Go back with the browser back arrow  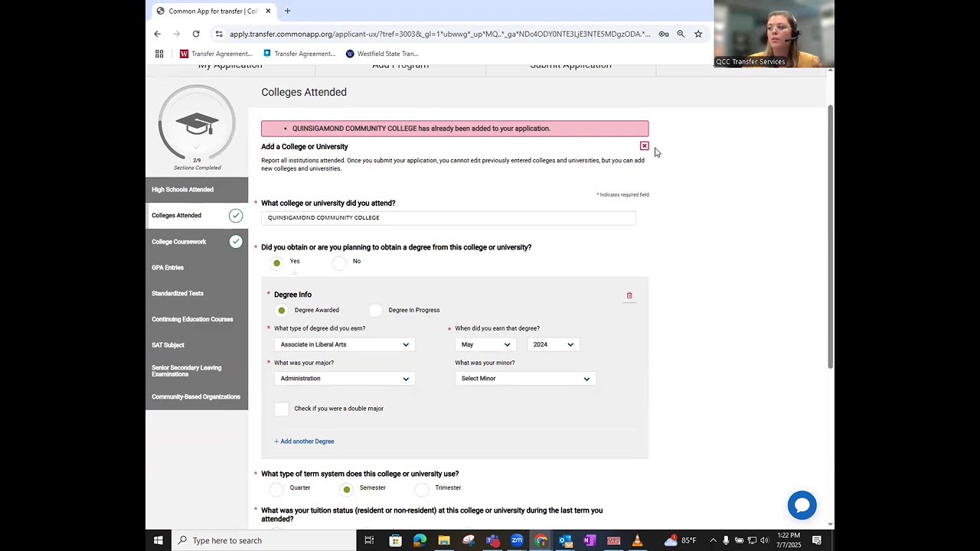[157, 34]
